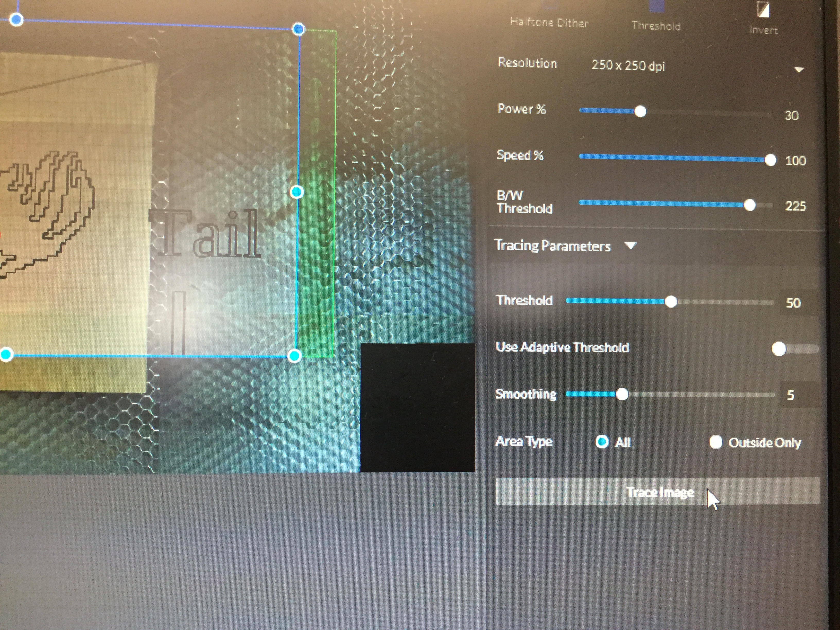Collapse the Tracing Parameters section
The image size is (840, 630).
pyautogui.click(x=631, y=246)
